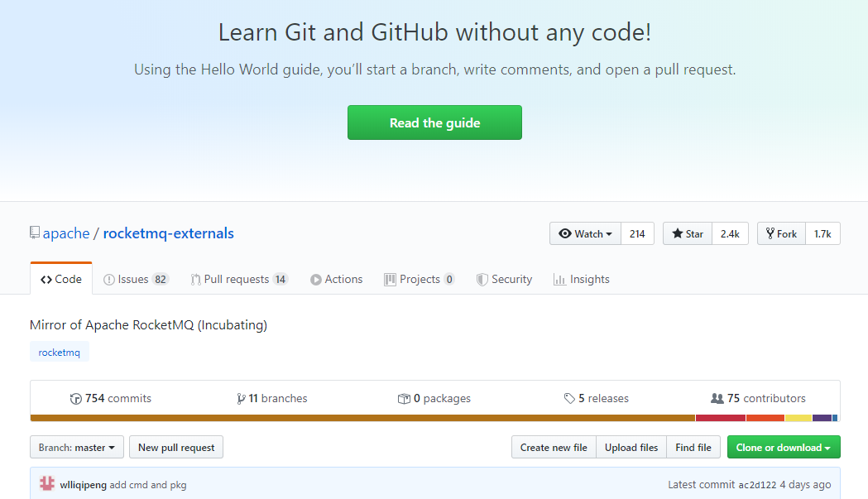Open the 5 releases link
The width and height of the screenshot is (868, 499).
click(x=597, y=398)
